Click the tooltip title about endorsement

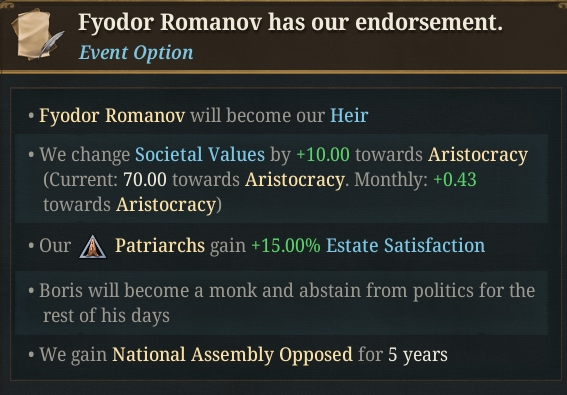tap(290, 23)
